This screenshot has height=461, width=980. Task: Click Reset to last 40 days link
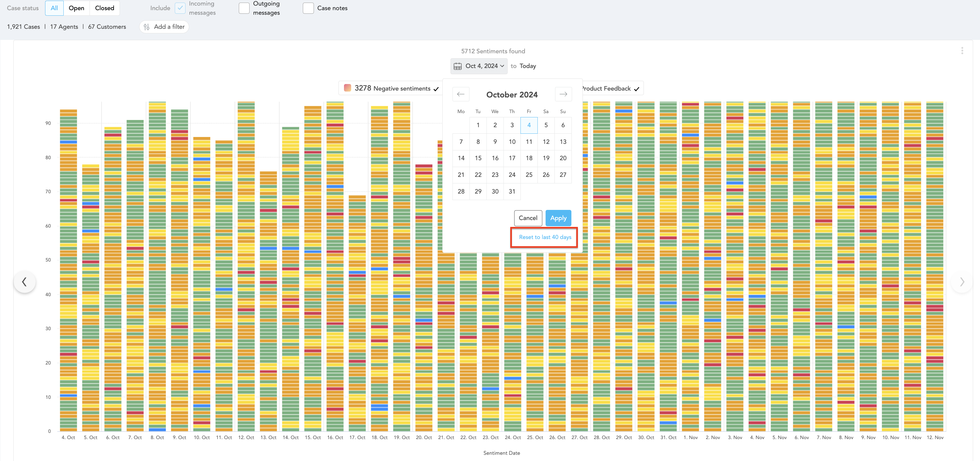[545, 237]
